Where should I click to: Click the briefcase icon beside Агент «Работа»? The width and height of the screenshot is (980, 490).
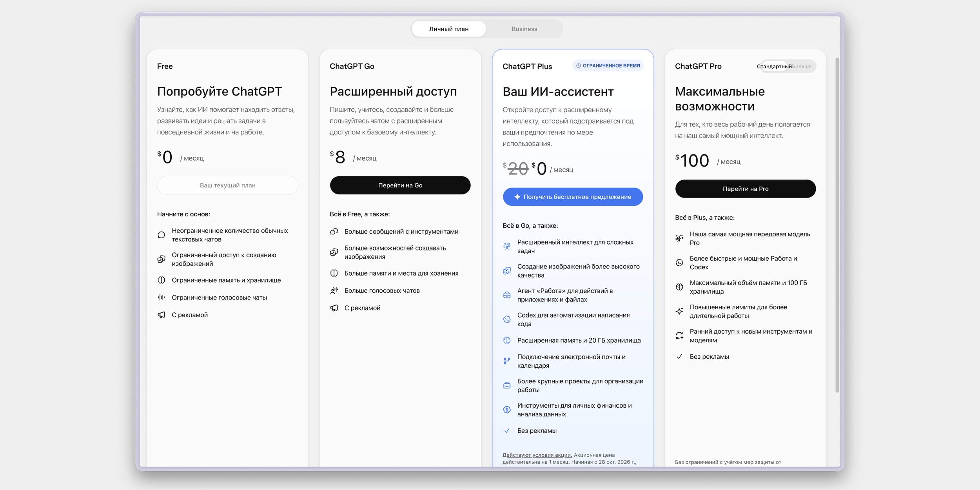coord(507,295)
